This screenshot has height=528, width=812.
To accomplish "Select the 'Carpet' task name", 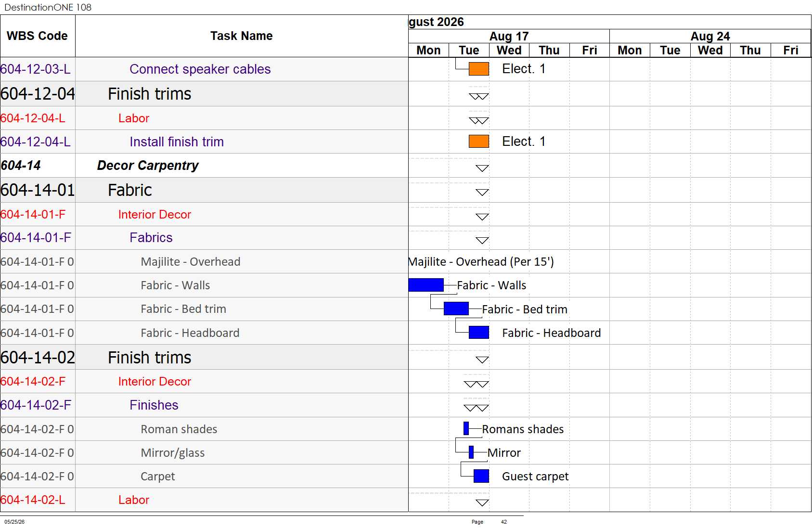I will tap(158, 476).
